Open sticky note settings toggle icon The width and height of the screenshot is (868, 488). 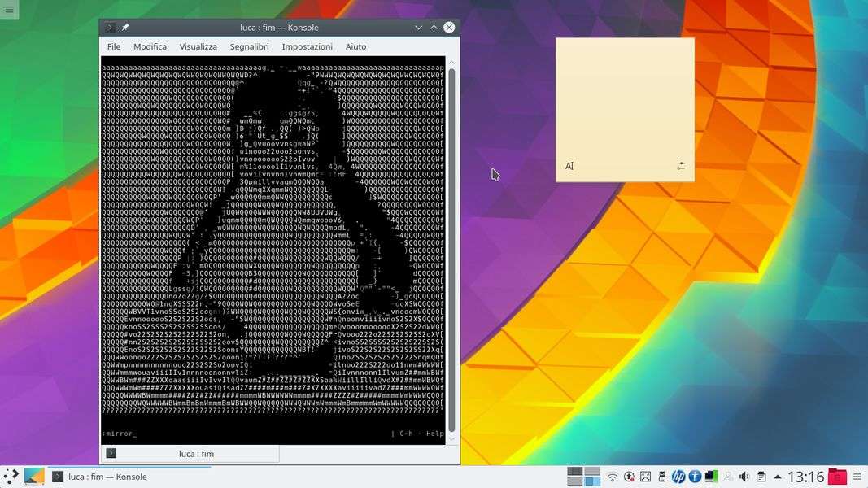pos(681,166)
